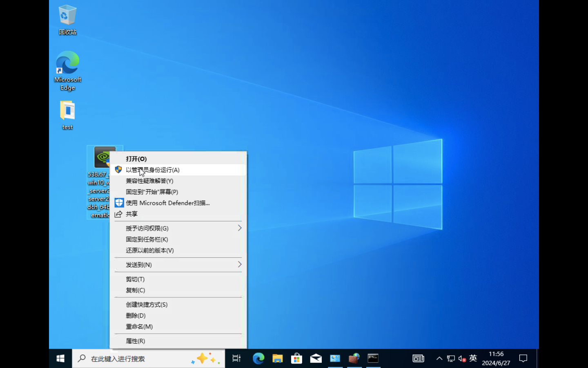588x368 pixels.
Task: Launch Microsoft Store from the taskbar
Action: (297, 359)
